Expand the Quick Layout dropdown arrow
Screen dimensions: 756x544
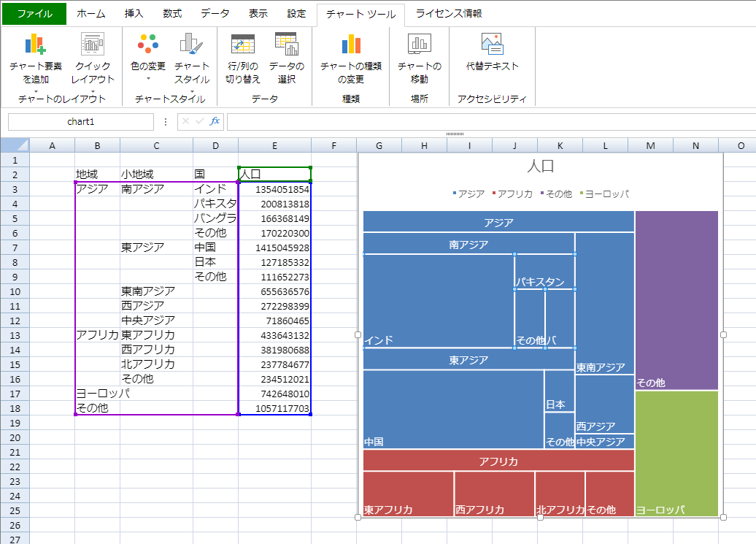(x=93, y=91)
